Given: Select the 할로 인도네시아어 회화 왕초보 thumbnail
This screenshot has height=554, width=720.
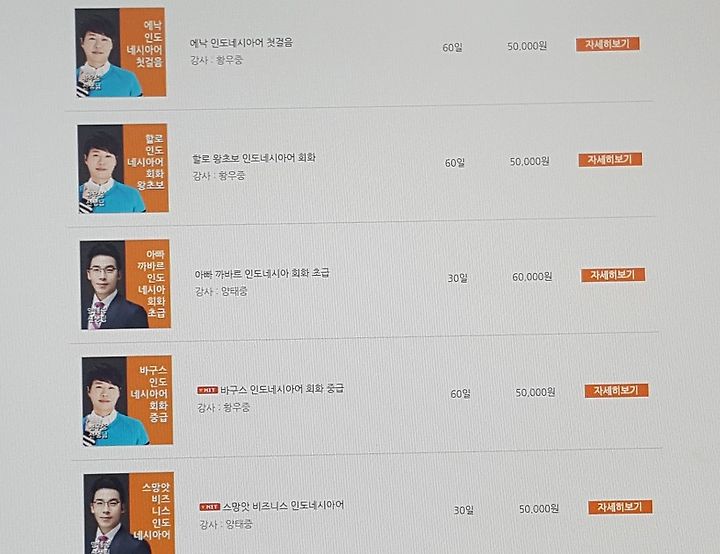Looking at the screenshot, I should point(123,169).
